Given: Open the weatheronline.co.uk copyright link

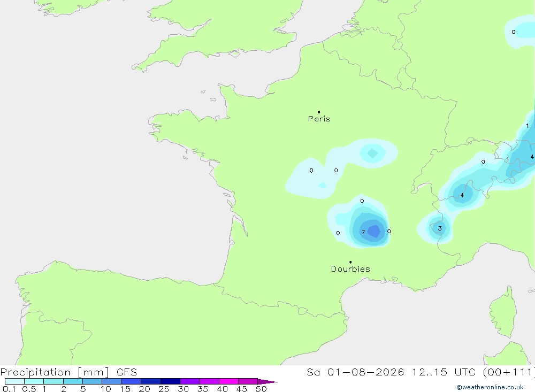Looking at the screenshot, I should [490, 387].
